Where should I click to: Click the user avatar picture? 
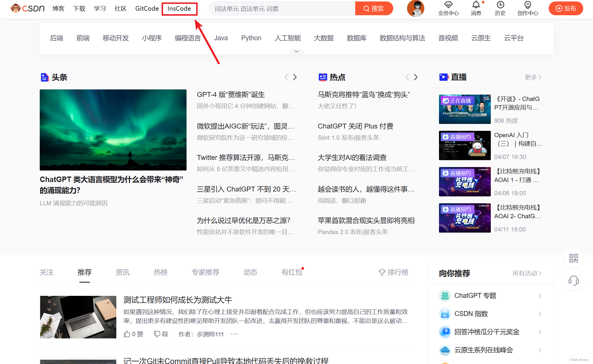[x=415, y=9]
